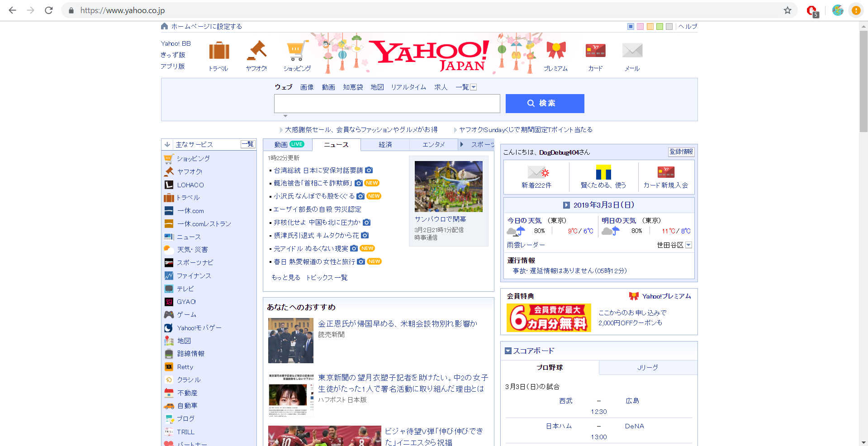This screenshot has height=446, width=868.
Task: Select the Jリーグ scoreboard tab
Action: (648, 368)
